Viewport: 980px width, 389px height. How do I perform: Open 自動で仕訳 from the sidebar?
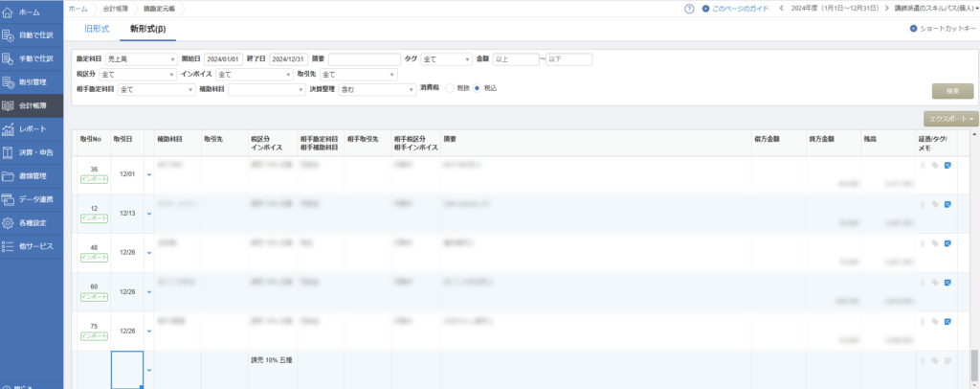9,35
